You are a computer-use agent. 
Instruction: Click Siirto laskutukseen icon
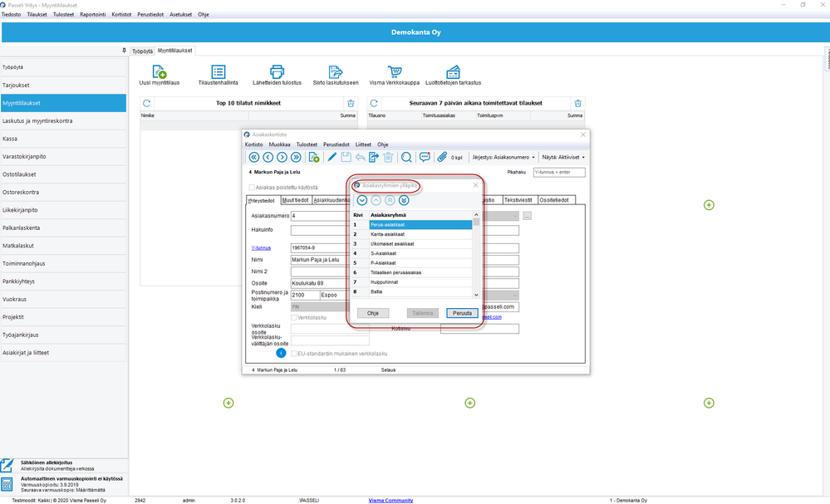pyautogui.click(x=336, y=72)
